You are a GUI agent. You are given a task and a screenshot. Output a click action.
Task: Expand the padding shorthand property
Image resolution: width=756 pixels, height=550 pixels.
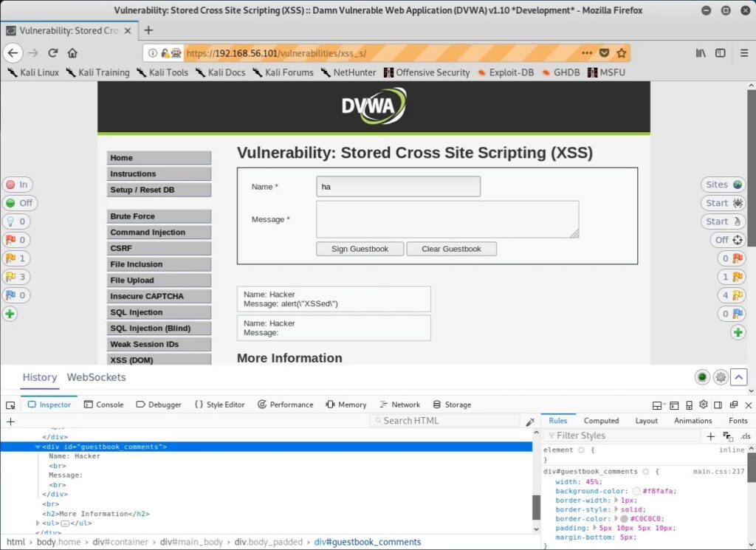[594, 528]
